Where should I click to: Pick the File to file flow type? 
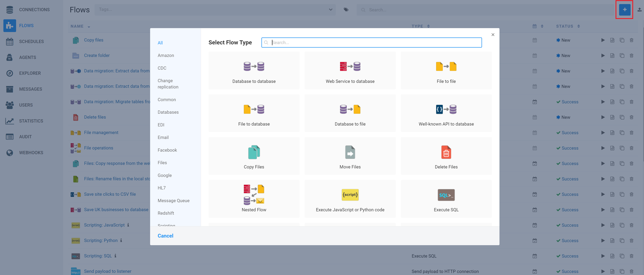[x=446, y=70]
